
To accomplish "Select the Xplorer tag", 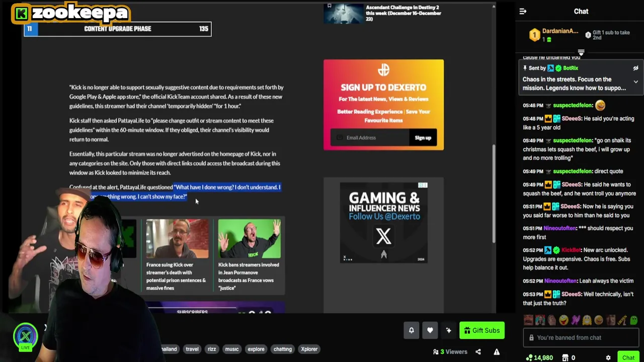I will click(309, 349).
